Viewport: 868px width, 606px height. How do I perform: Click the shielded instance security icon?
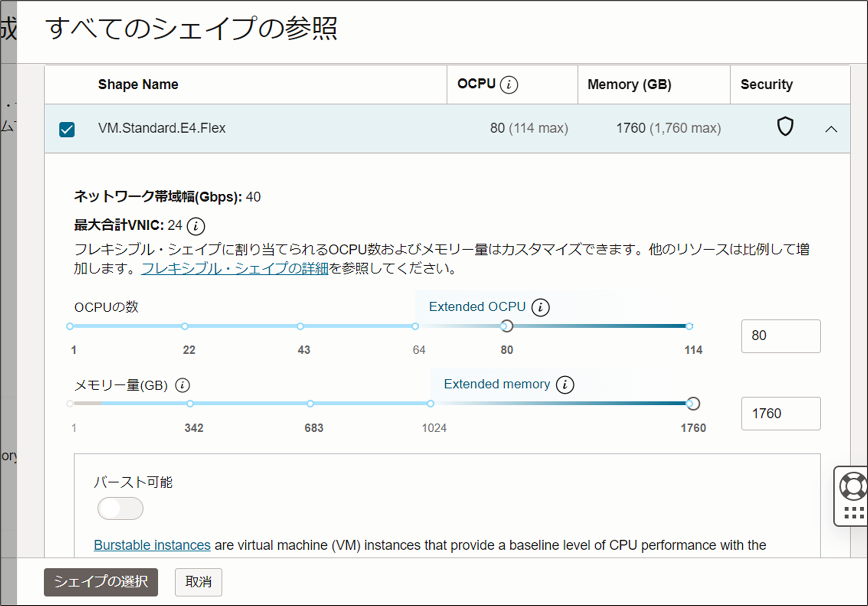pos(785,127)
